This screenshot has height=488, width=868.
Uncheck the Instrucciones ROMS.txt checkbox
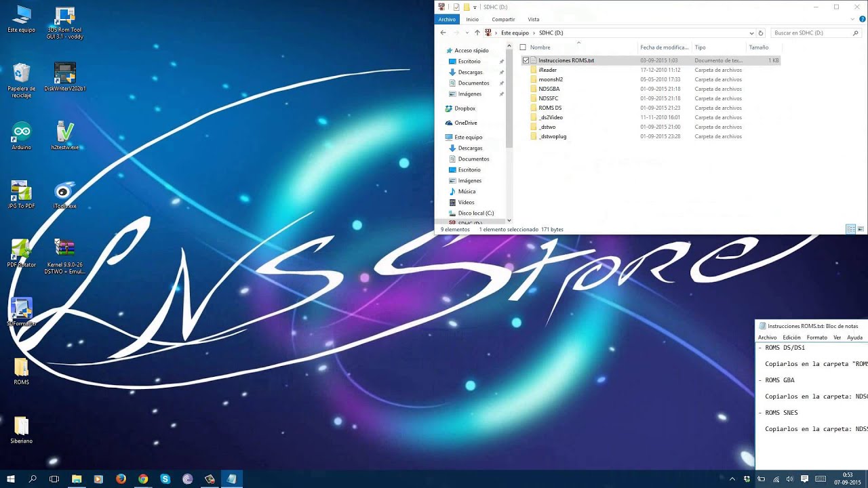[x=526, y=60]
